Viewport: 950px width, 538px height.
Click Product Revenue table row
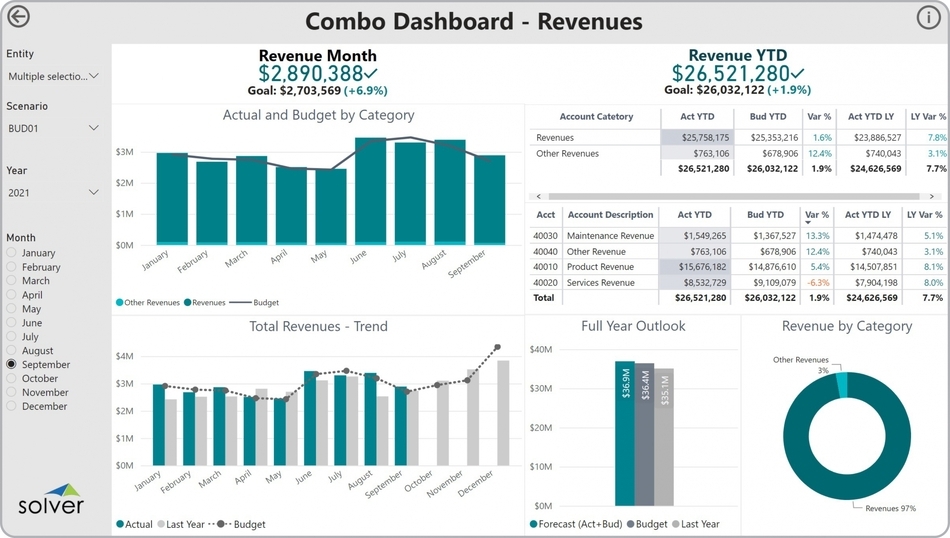[x=600, y=267]
